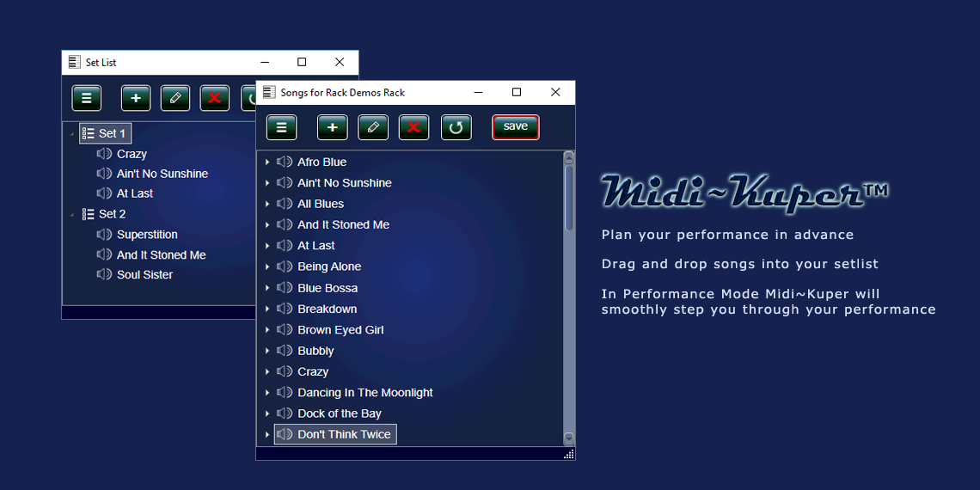Click the speaker icon beside Superstition
980x490 pixels.
click(x=104, y=235)
